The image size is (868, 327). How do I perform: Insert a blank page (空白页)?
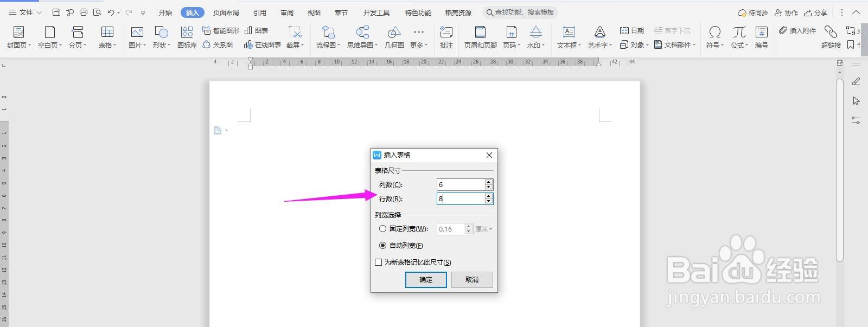(50, 37)
